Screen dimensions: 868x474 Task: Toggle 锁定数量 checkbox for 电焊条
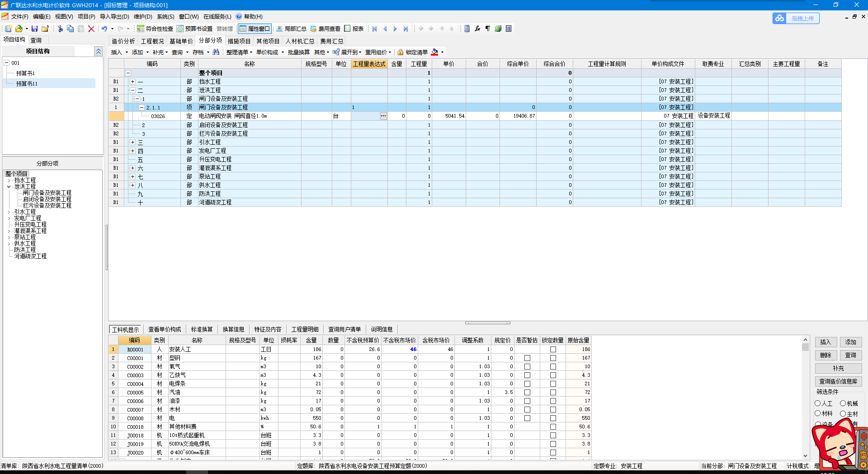pos(553,384)
